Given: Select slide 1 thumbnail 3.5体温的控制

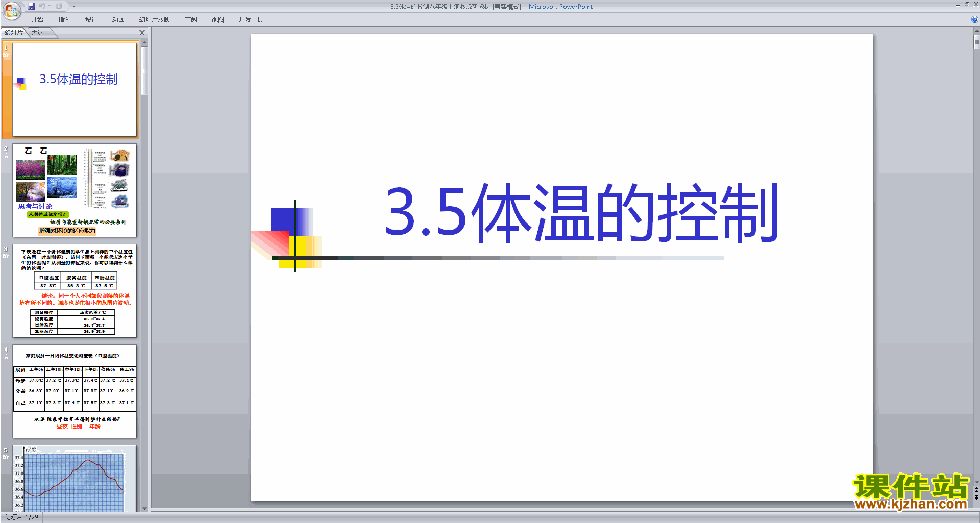Looking at the screenshot, I should click(x=75, y=90).
